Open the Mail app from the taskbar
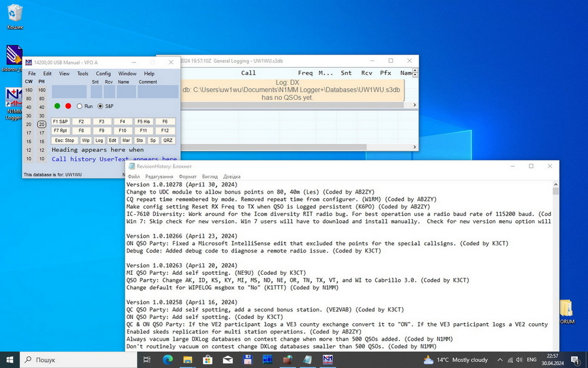Image resolution: width=588 pixels, height=368 pixels. 227,360
